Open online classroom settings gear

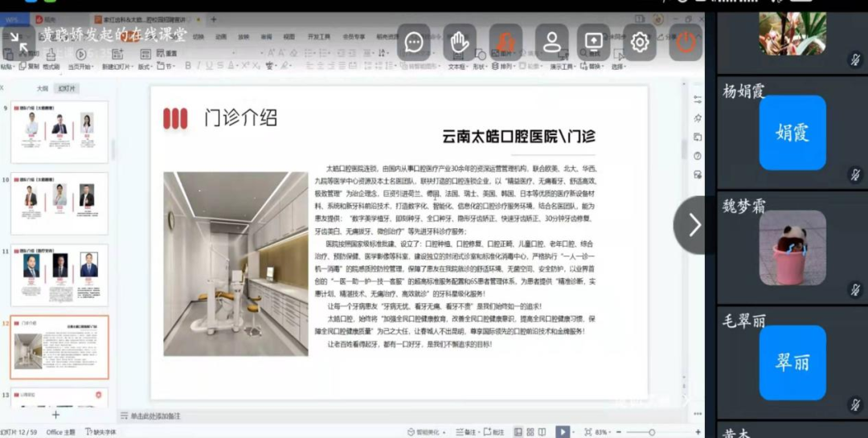[x=640, y=42]
